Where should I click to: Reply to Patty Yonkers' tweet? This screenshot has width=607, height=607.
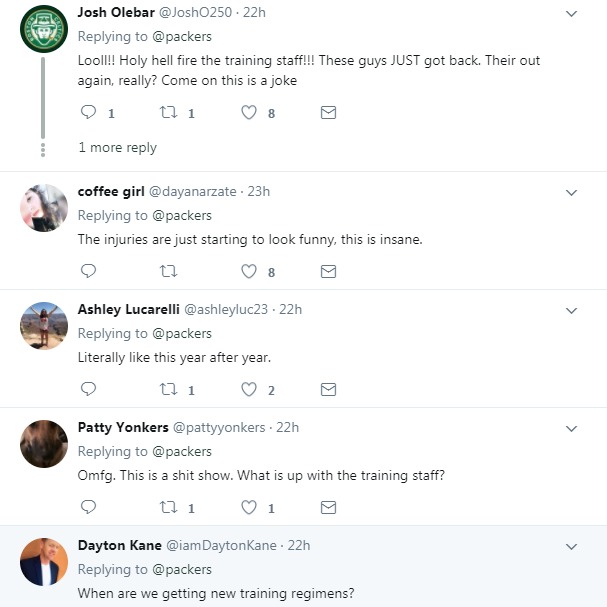point(88,508)
